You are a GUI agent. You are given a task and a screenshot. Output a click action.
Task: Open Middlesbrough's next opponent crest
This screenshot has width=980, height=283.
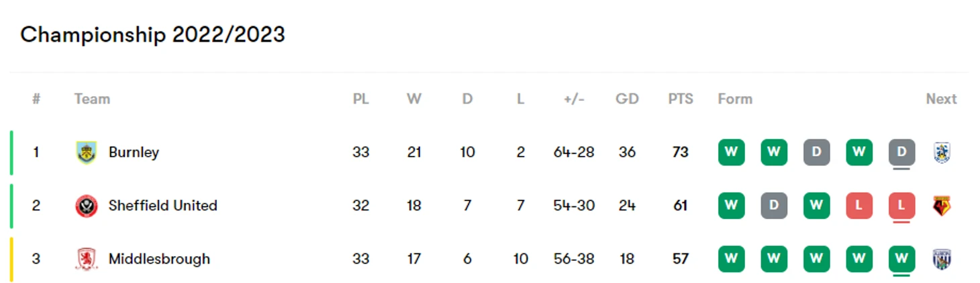[942, 259]
